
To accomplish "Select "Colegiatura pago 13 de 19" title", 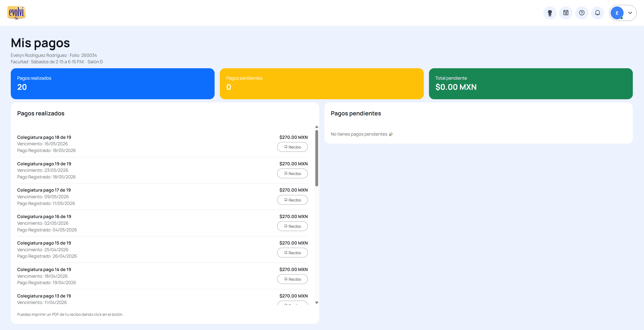I will point(44,296).
